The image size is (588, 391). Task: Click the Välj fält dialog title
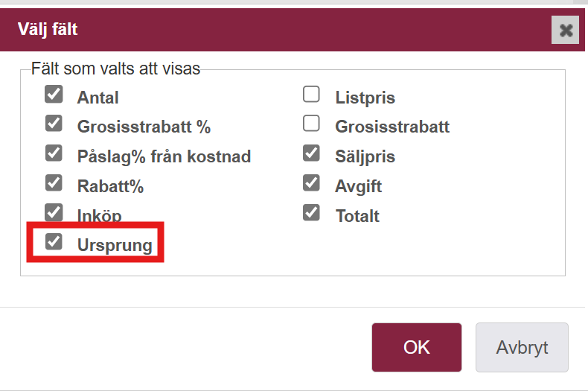(48, 30)
